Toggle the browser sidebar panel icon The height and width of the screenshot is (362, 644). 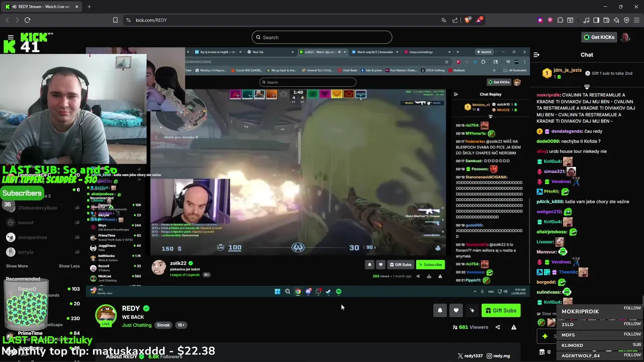pos(596,20)
